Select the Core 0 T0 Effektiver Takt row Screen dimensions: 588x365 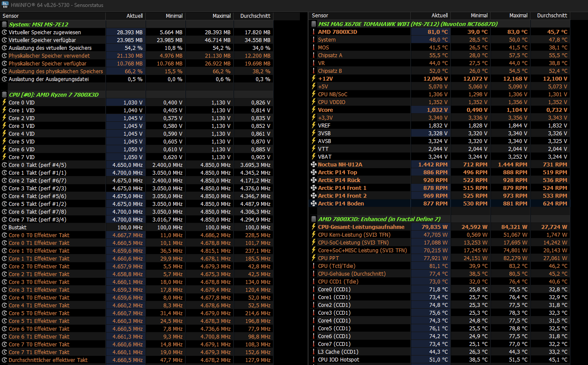pos(137,235)
